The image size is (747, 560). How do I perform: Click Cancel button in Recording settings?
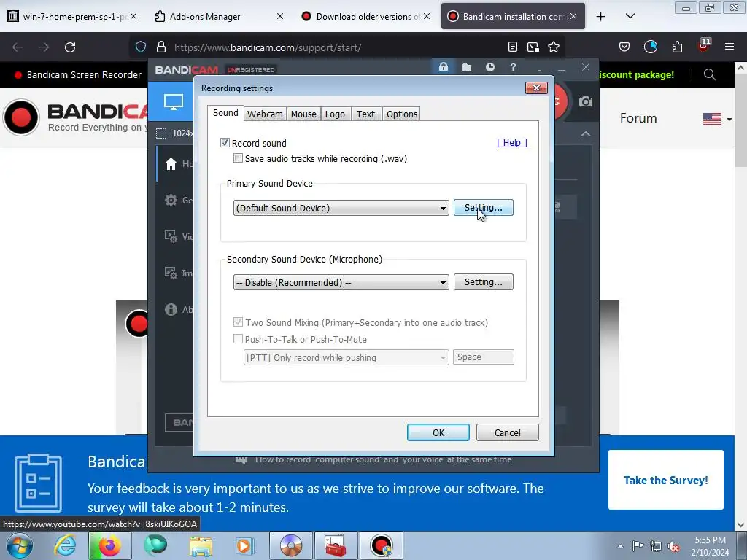tap(508, 432)
